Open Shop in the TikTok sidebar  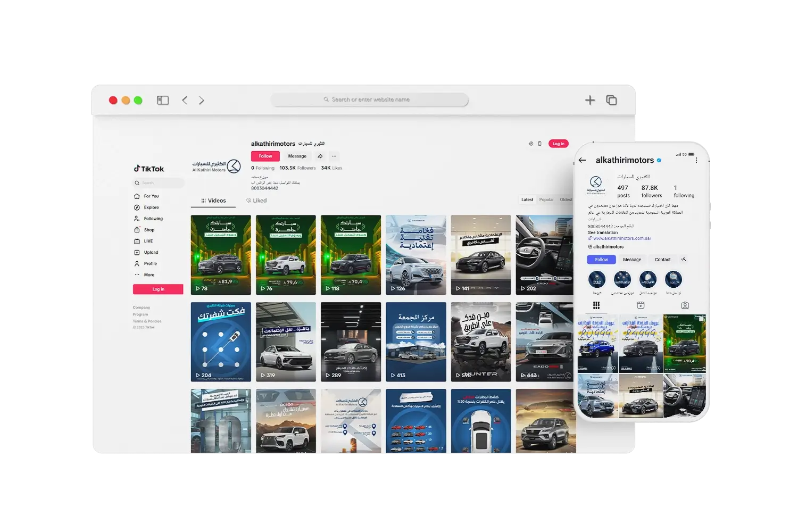(x=145, y=230)
